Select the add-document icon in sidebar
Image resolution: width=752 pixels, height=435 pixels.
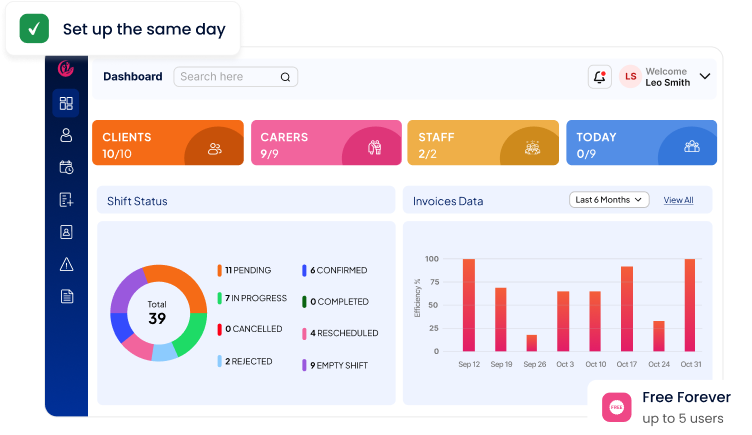(x=66, y=200)
